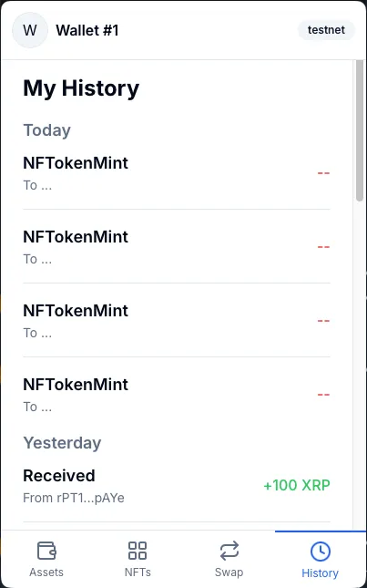
Task: Click the Yesterday section heading
Action: pos(62,443)
